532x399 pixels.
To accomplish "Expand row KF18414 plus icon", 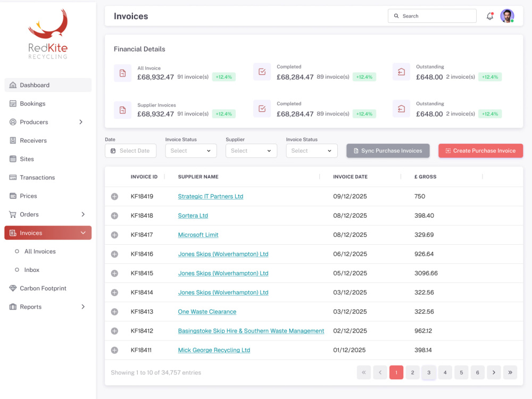I will click(x=115, y=293).
